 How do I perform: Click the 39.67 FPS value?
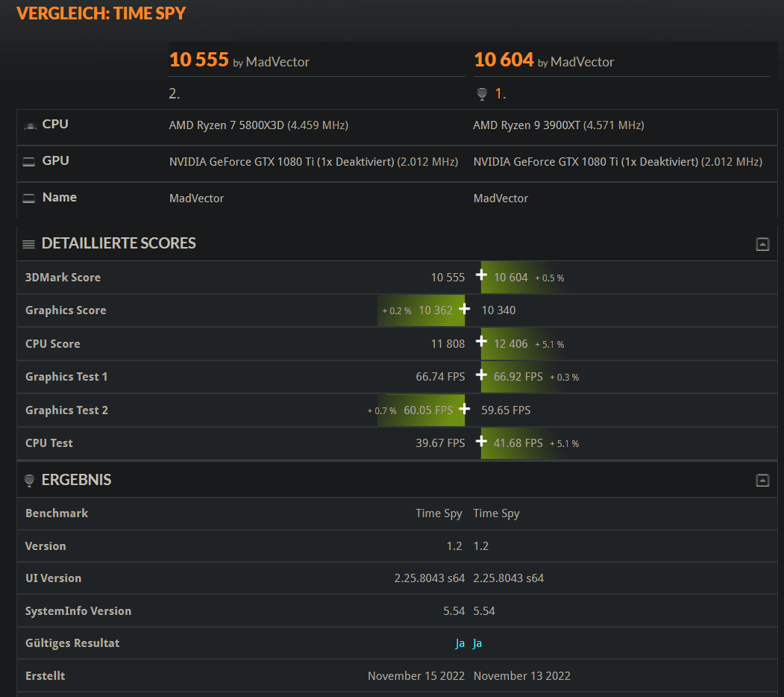point(440,443)
